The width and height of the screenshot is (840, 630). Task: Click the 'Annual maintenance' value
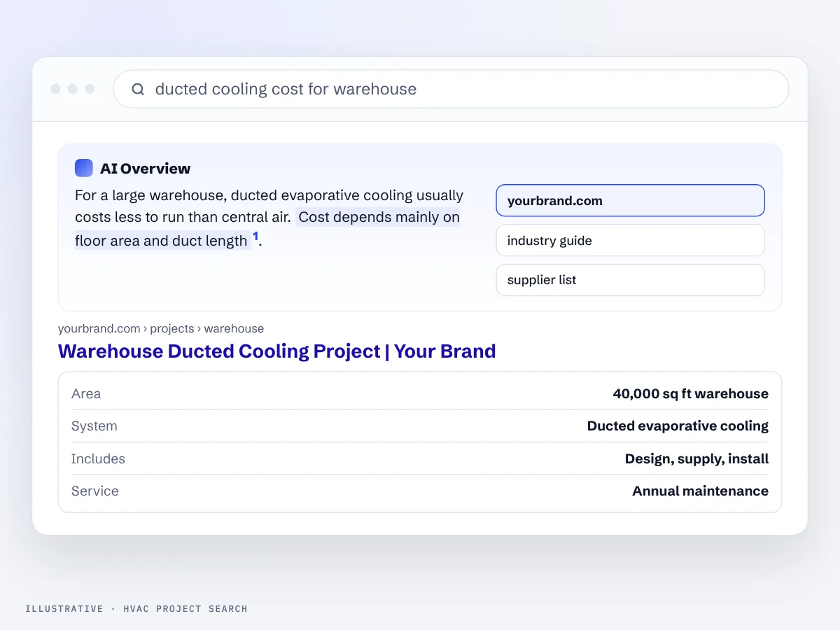coord(700,491)
